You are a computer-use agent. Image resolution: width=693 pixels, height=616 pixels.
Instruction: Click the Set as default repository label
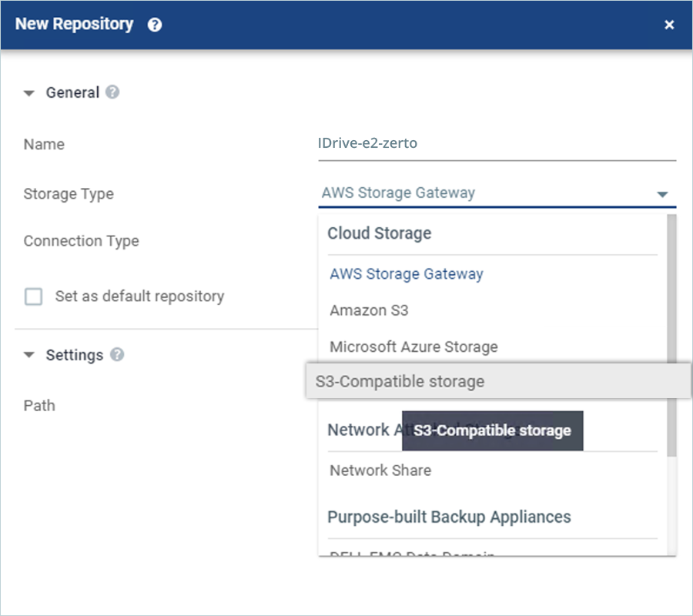(x=139, y=296)
